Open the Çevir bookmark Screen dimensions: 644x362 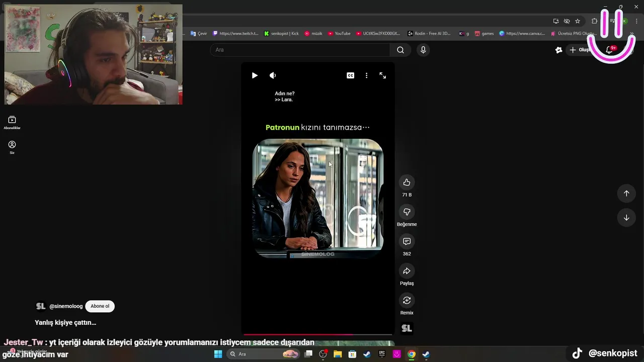point(199,34)
